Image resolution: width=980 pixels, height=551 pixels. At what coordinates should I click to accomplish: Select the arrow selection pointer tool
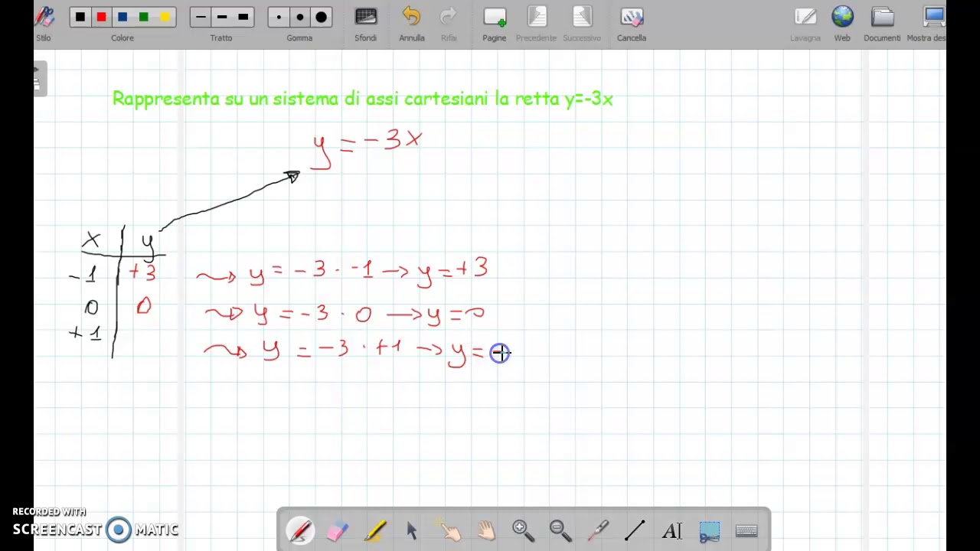[412, 530]
